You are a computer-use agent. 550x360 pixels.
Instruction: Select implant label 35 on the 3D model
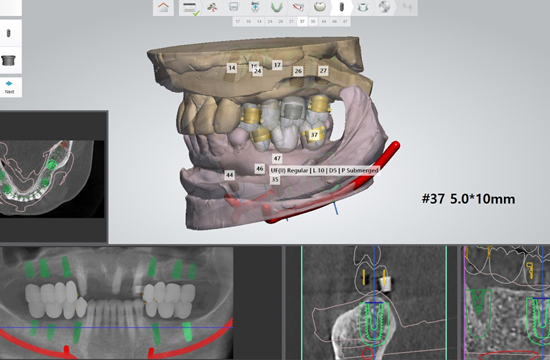click(275, 180)
